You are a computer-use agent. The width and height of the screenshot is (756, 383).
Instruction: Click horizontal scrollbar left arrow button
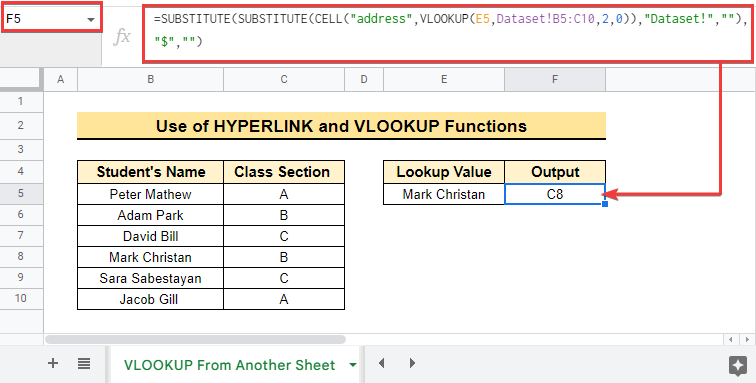731,340
